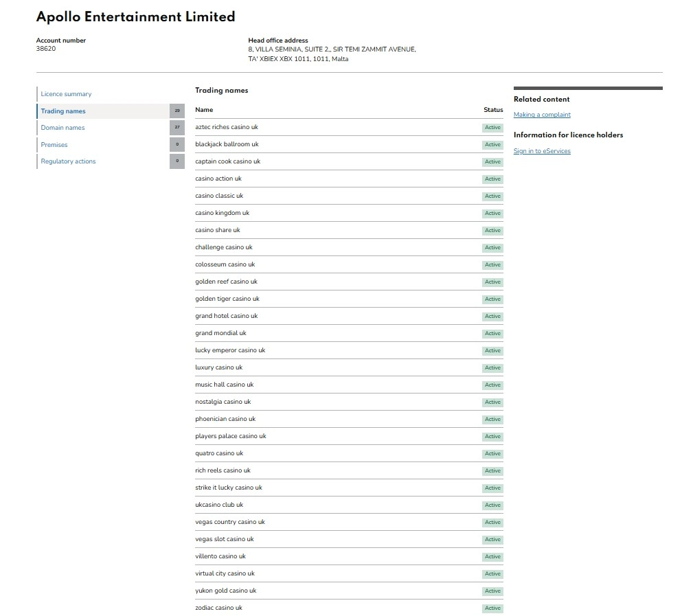
Task: Click 'luxury casino uk' row
Action: (349, 367)
